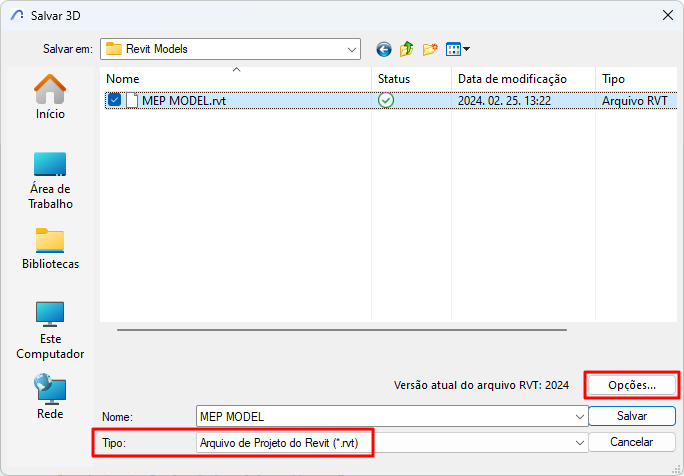Click the Salvar button
The width and height of the screenshot is (684, 476).
click(x=632, y=416)
